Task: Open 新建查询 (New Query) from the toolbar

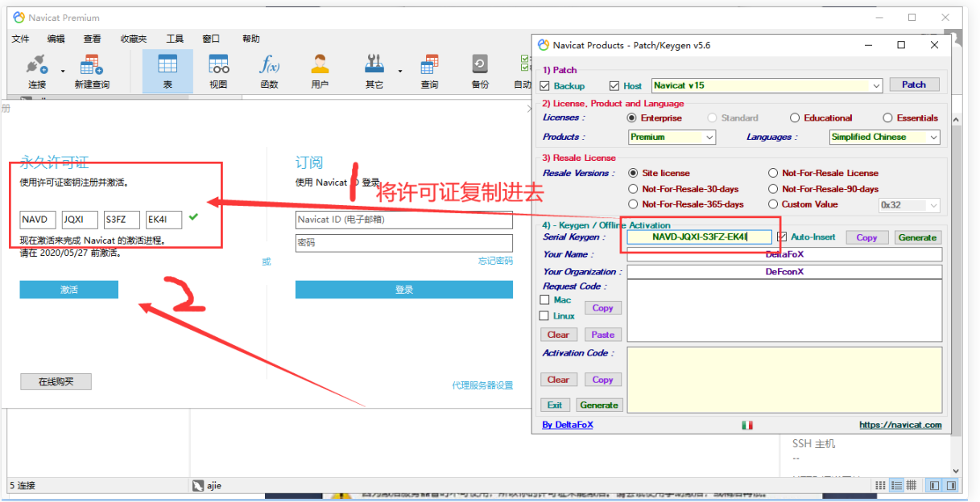Action: tap(91, 71)
